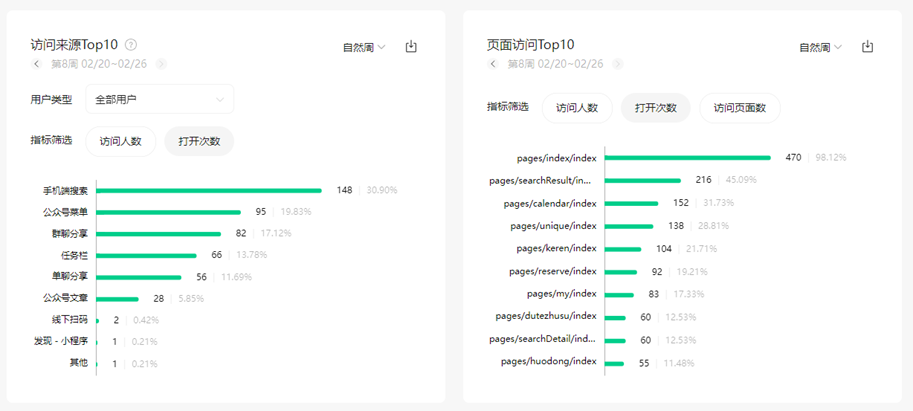Download the 页面访问Top10 chart data
The image size is (913, 411).
click(x=868, y=47)
